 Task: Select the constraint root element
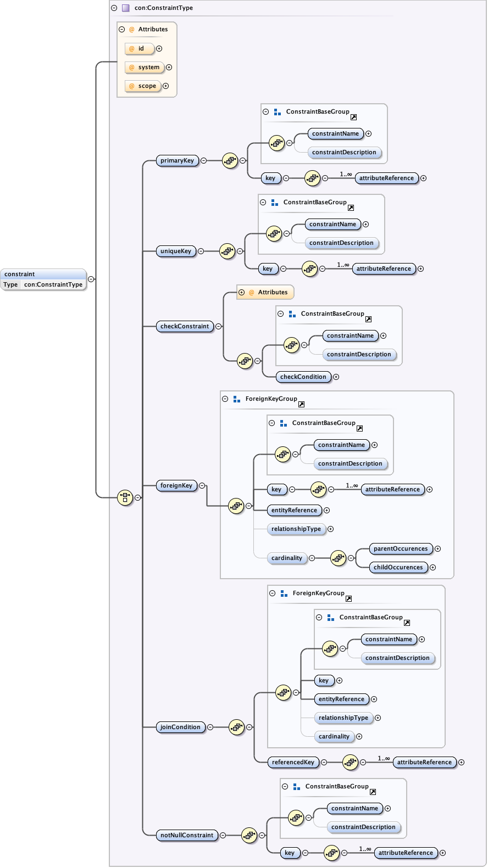(x=43, y=274)
